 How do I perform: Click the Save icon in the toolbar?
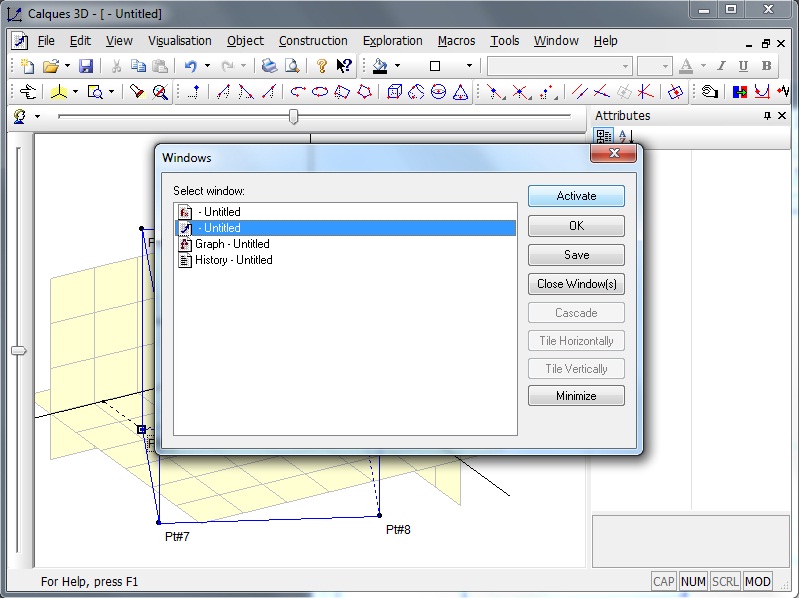[x=86, y=66]
